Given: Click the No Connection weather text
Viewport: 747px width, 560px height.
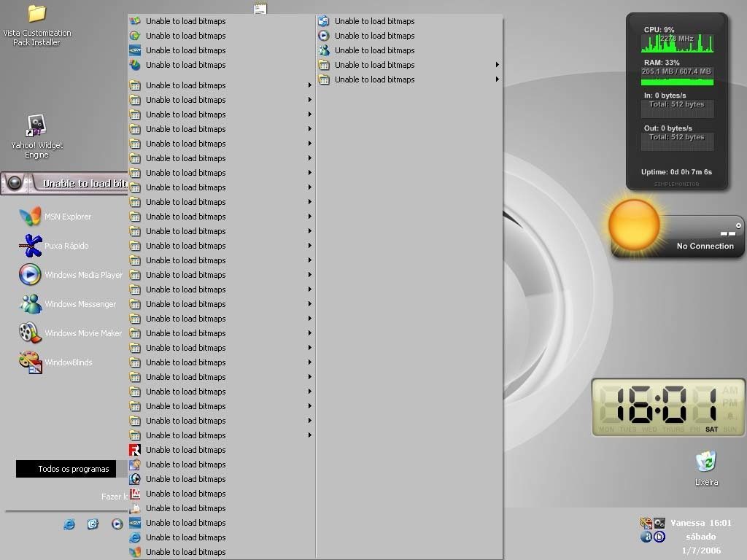Looking at the screenshot, I should (705, 246).
